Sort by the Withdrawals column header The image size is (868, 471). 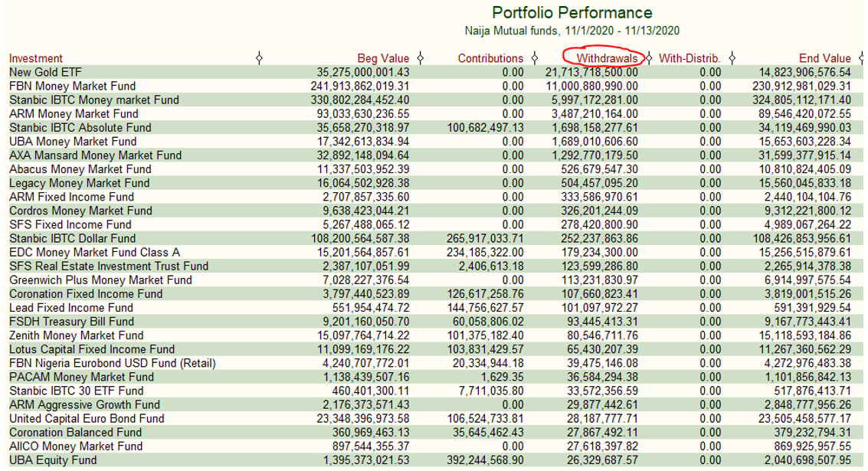click(607, 58)
